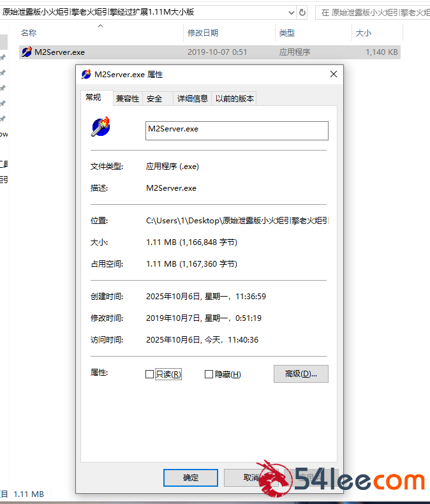Sort by the 修改日期 column header
Image resolution: width=430 pixels, height=504 pixels.
202,33
